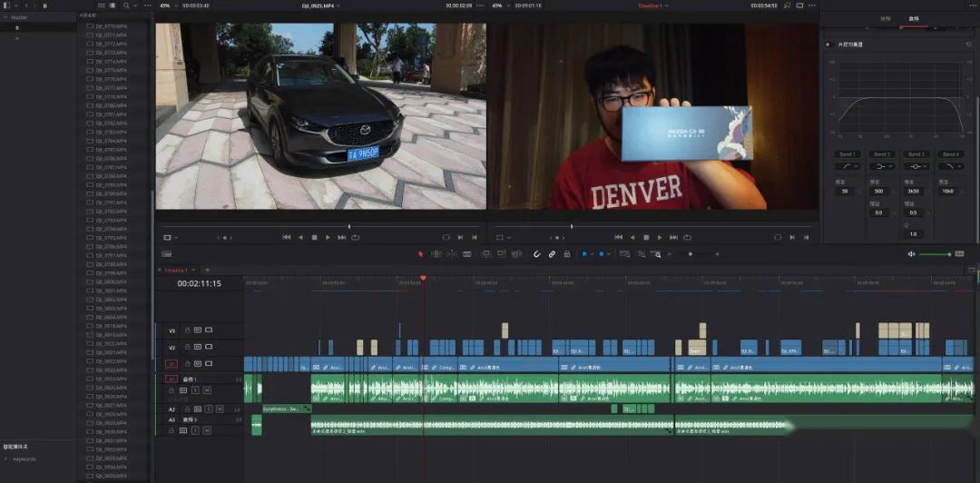The image size is (980, 483).
Task: Set Mark Out in the timeline viewer
Action: pos(807,237)
